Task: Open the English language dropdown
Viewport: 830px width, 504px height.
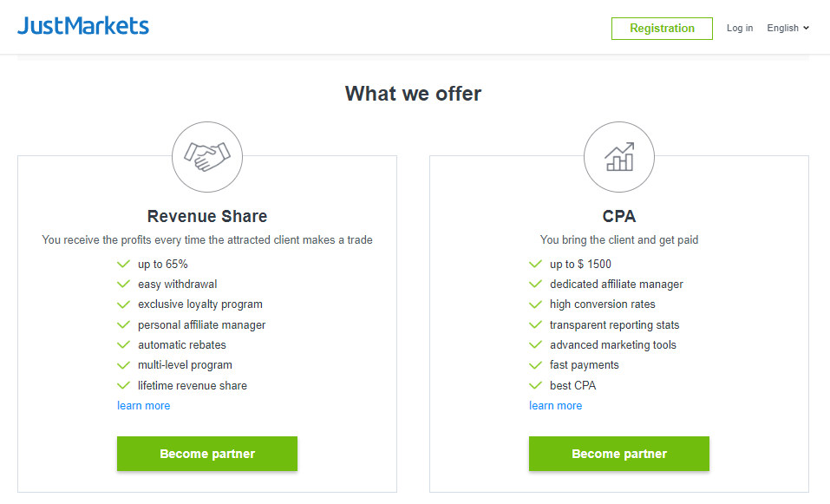Action: pyautogui.click(x=788, y=28)
